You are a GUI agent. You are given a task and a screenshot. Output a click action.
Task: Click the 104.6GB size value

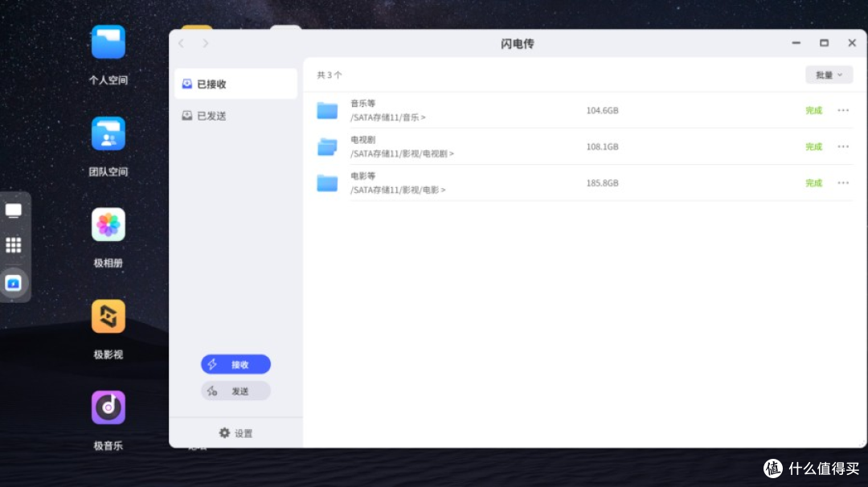click(x=602, y=111)
